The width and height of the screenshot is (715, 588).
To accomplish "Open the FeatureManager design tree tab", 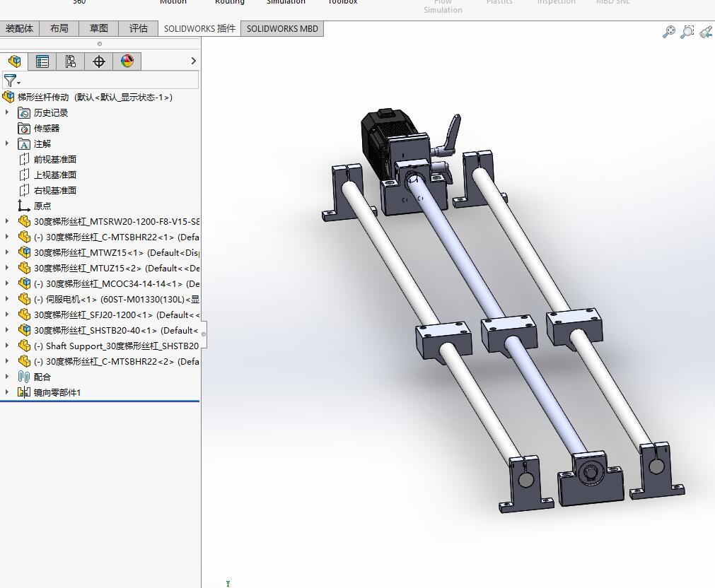I will tap(14, 61).
